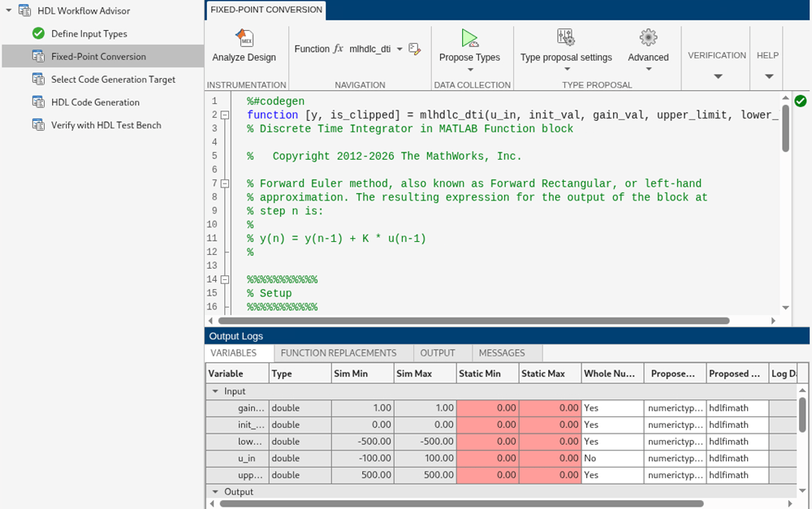Fold the function code block at line 2
The image size is (812, 509).
(x=225, y=115)
